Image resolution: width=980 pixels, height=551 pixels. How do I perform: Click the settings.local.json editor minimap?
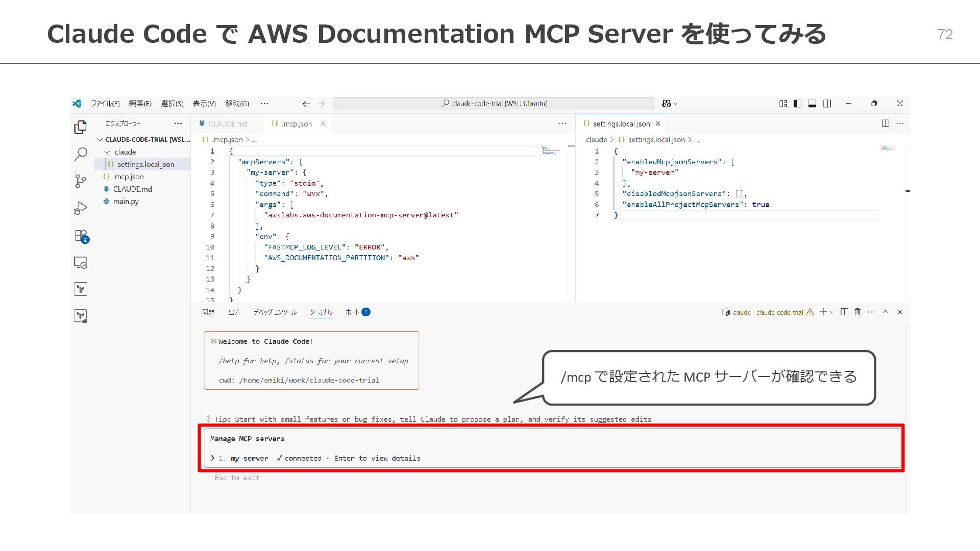click(887, 148)
